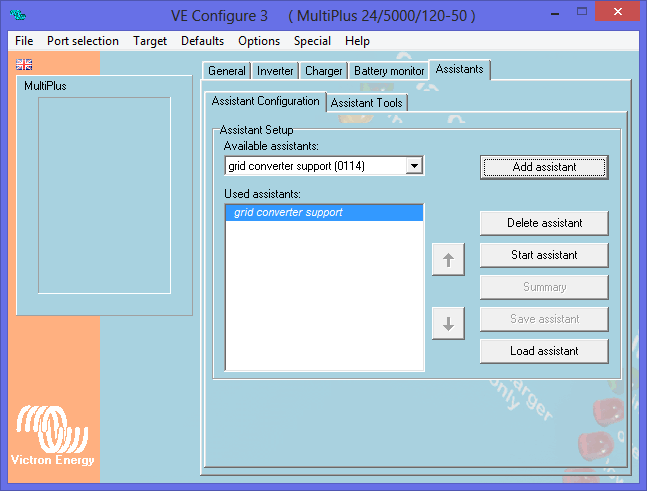647x491 pixels.
Task: Open the Target menu
Action: click(x=150, y=41)
